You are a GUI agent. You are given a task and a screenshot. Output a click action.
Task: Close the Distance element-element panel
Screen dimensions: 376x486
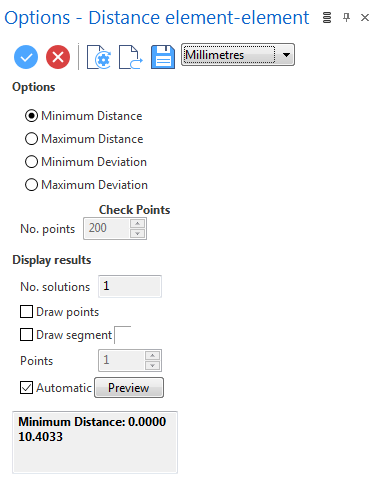pos(365,17)
